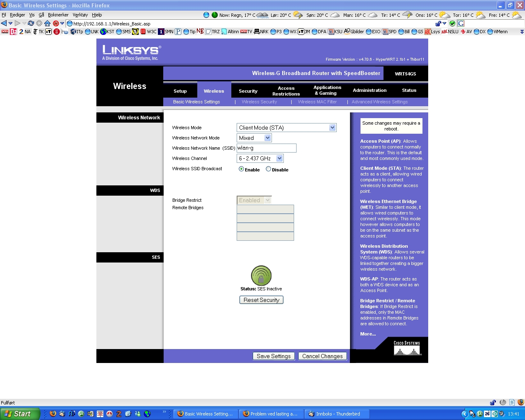This screenshot has width=525, height=420.
Task: Click the padlock icon in the status bar
Action: pyautogui.click(x=493, y=402)
